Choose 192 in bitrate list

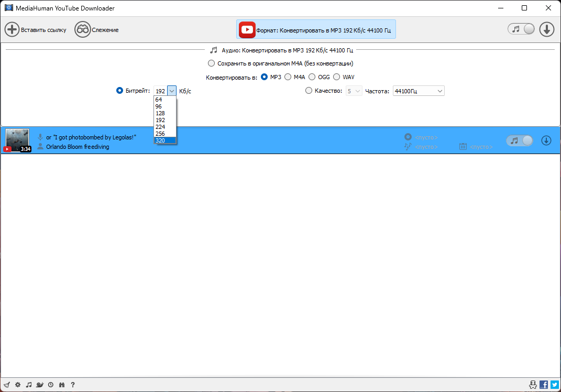(165, 120)
